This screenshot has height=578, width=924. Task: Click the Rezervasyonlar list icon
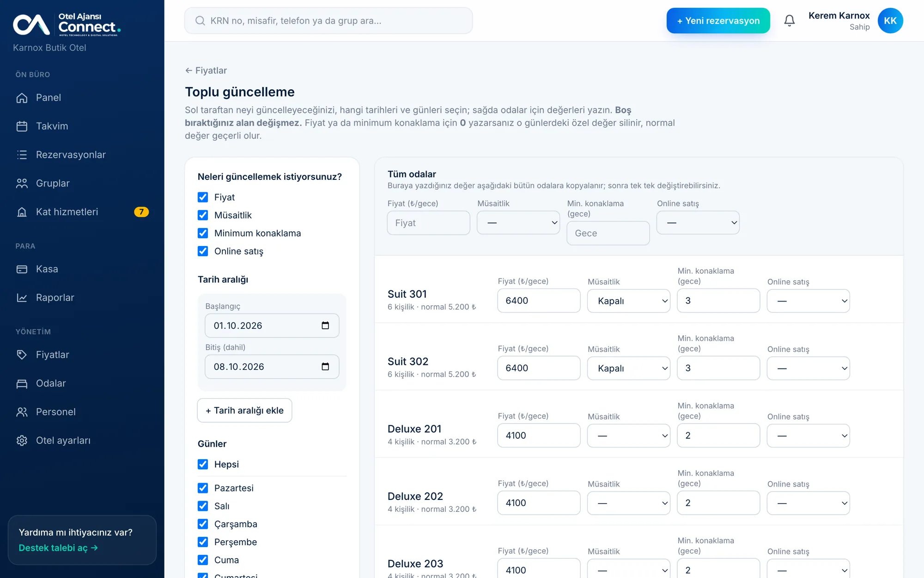pyautogui.click(x=22, y=155)
